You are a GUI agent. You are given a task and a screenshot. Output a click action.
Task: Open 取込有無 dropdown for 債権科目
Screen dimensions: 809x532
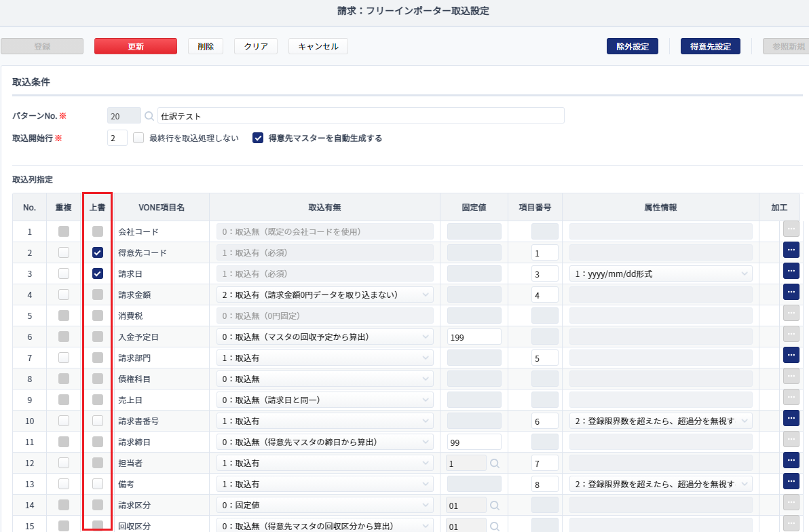click(324, 379)
